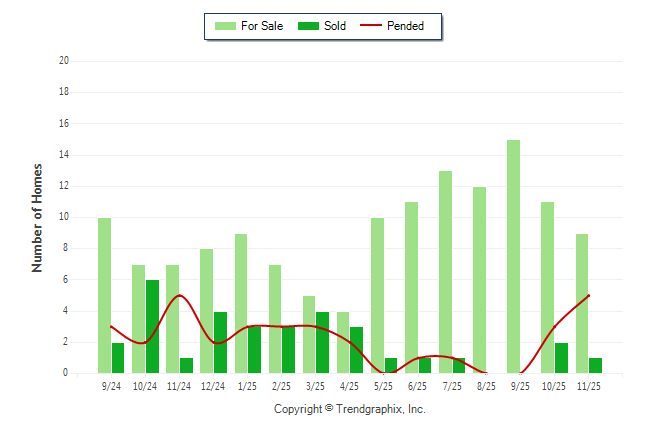Click the 12/24 Sold bar
Viewport: 646px width, 434px height.
coord(221,342)
